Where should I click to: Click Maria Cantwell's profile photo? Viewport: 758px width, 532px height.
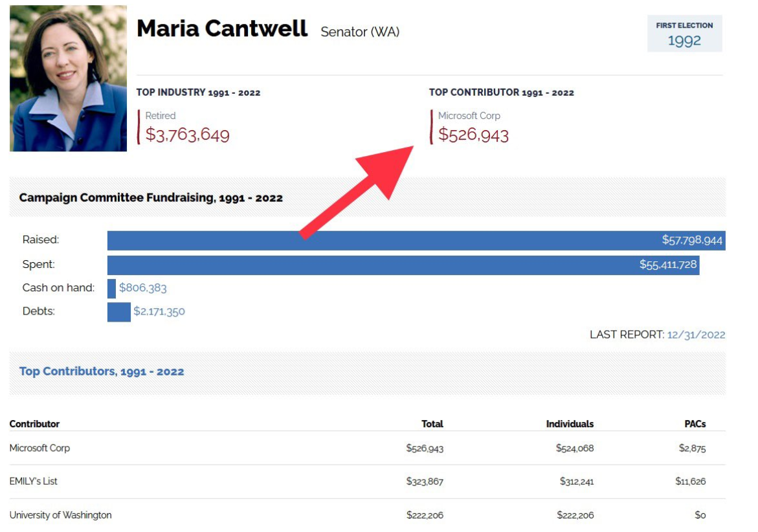[x=68, y=78]
